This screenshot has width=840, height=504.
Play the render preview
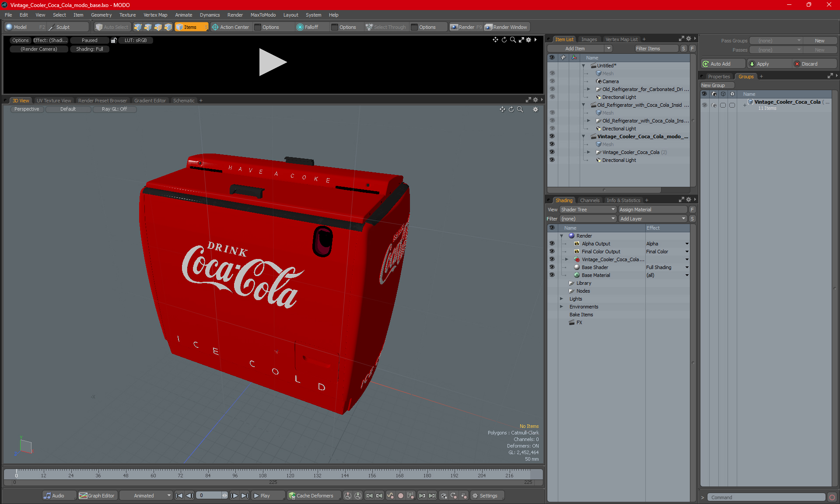click(272, 62)
